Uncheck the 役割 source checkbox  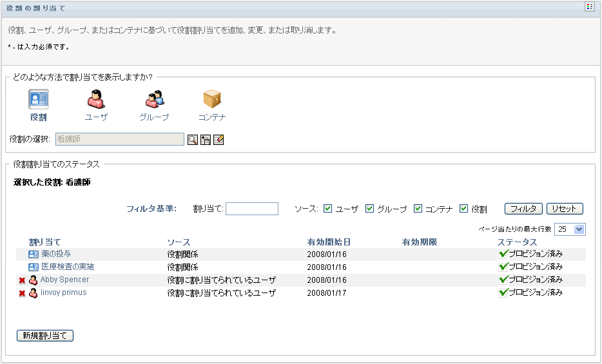tap(463, 208)
